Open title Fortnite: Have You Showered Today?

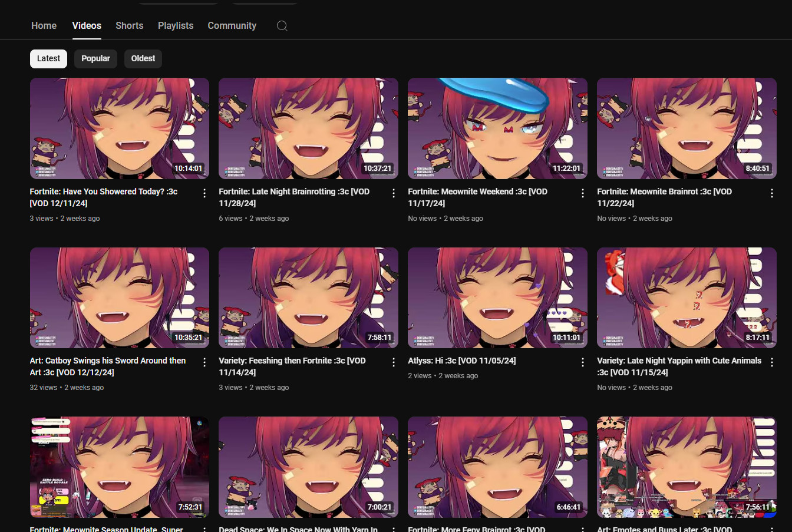coord(104,197)
